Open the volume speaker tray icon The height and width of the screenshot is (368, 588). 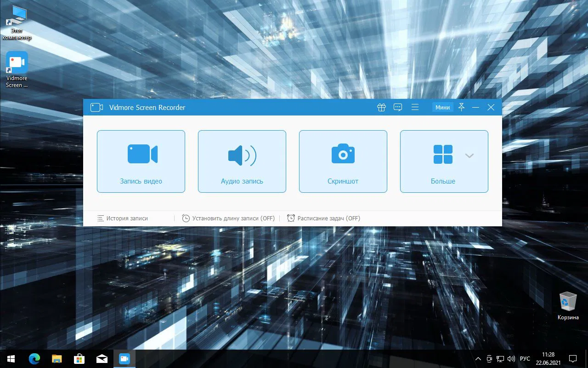[511, 359]
